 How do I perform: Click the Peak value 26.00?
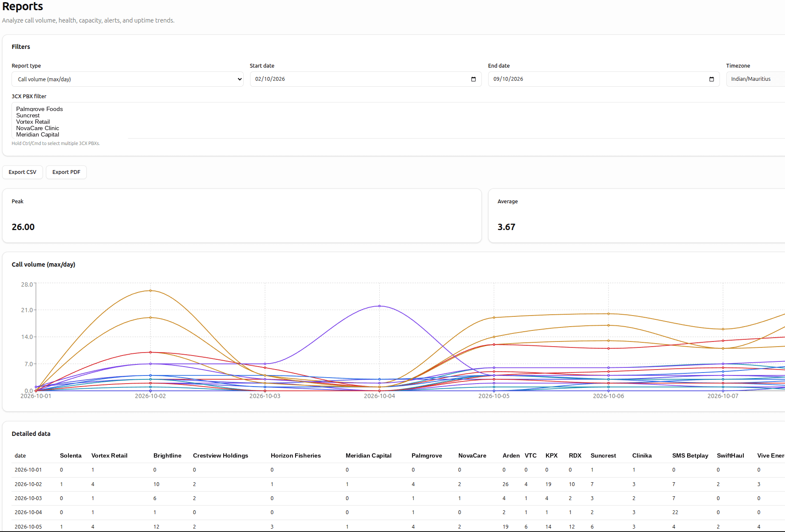[x=23, y=227]
